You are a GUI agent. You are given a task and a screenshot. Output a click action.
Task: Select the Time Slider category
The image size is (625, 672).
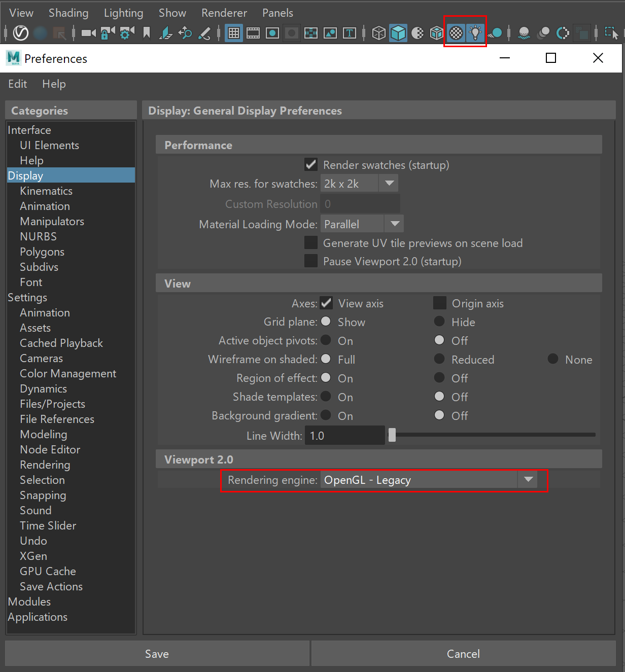pos(71,525)
